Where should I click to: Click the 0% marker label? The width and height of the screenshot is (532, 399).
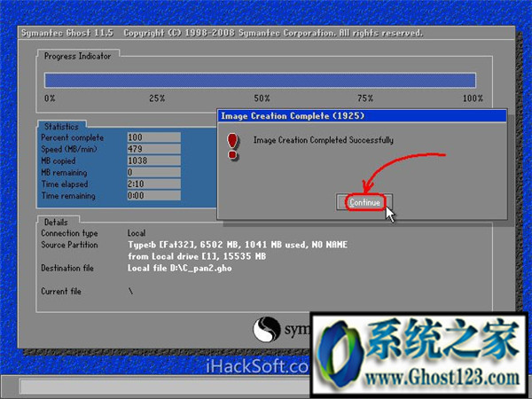click(50, 98)
